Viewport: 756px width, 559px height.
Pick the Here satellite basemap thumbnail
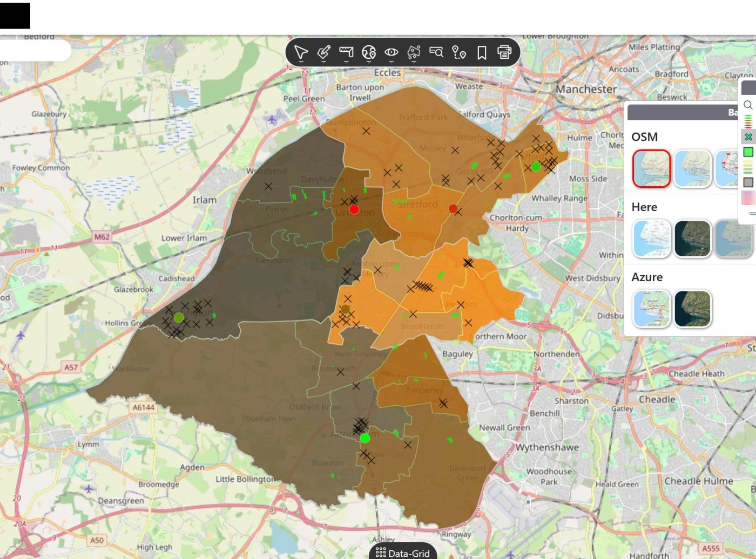(x=693, y=238)
